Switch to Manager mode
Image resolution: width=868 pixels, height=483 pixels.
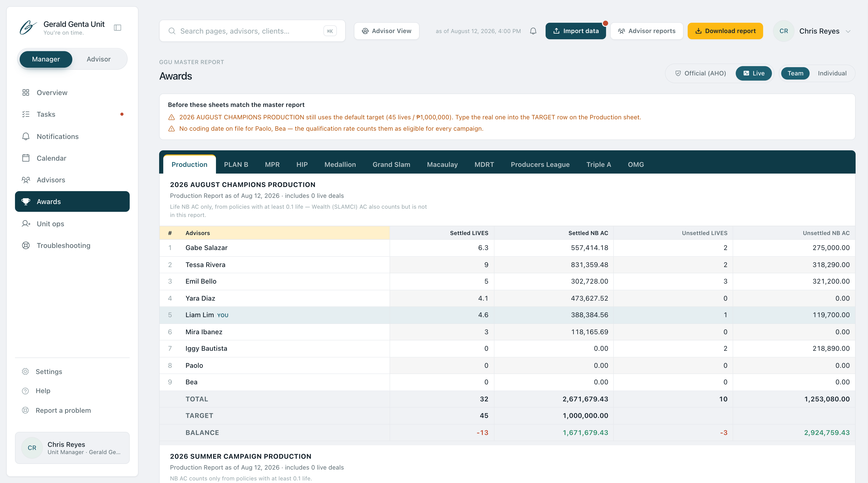pyautogui.click(x=46, y=59)
